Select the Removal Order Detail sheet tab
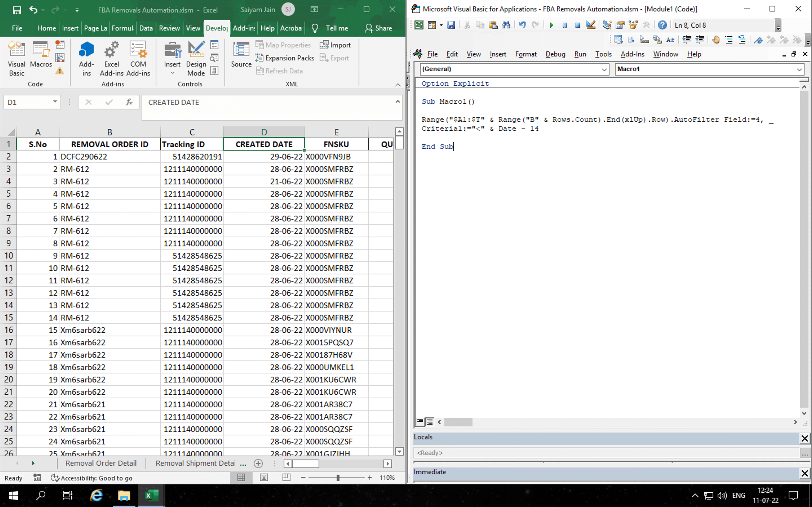 click(101, 463)
